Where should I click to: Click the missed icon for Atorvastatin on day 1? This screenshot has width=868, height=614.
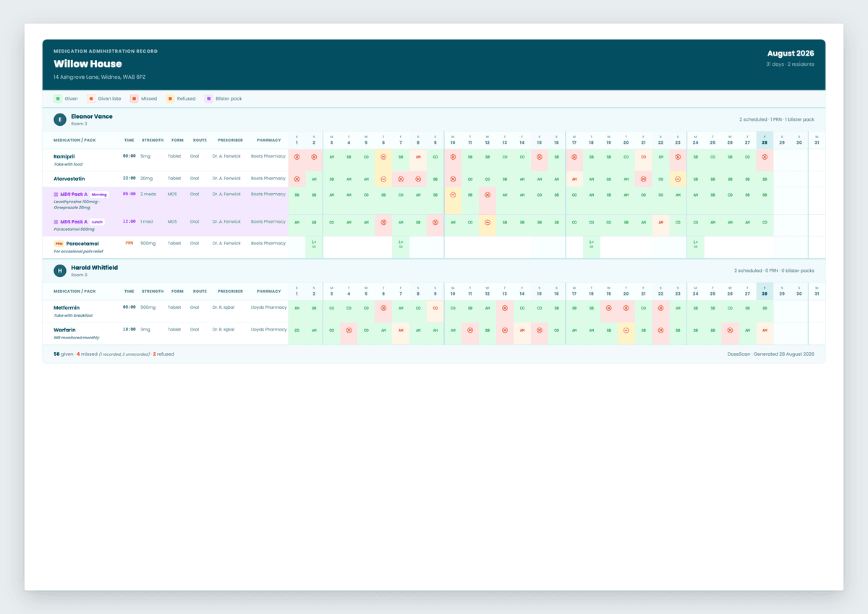297,179
